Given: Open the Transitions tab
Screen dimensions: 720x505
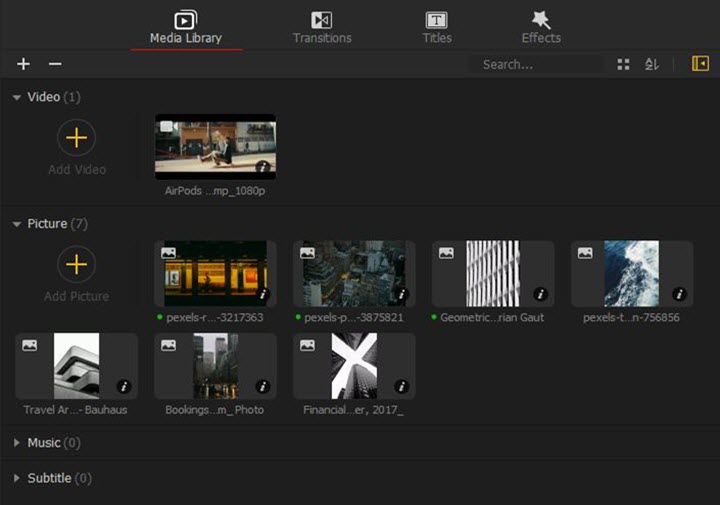Looking at the screenshot, I should pos(322,27).
